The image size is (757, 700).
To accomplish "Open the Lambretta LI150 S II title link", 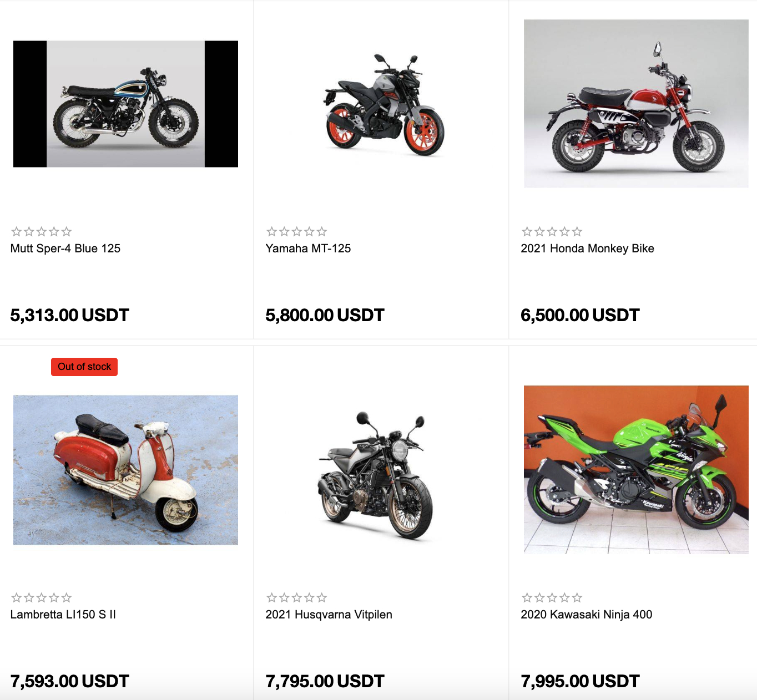I will (x=63, y=615).
